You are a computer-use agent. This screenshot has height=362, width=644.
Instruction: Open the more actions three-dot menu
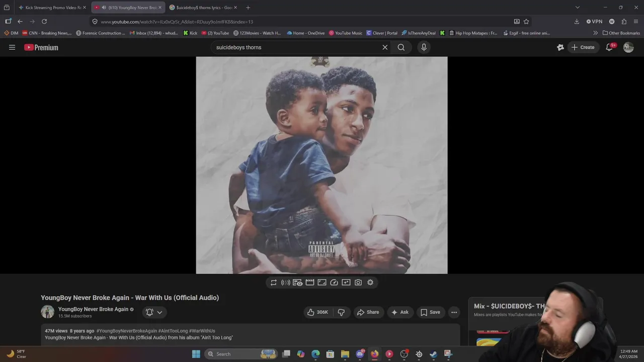coord(454,312)
